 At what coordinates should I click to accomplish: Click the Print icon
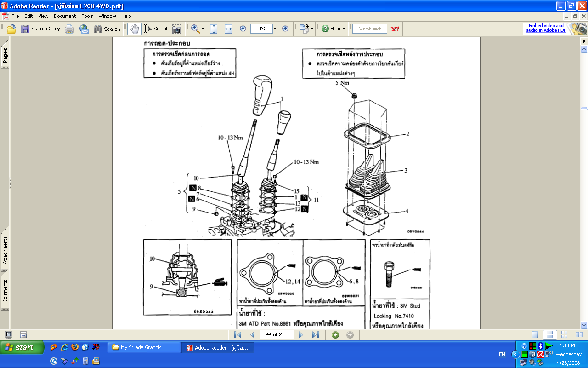[69, 29]
